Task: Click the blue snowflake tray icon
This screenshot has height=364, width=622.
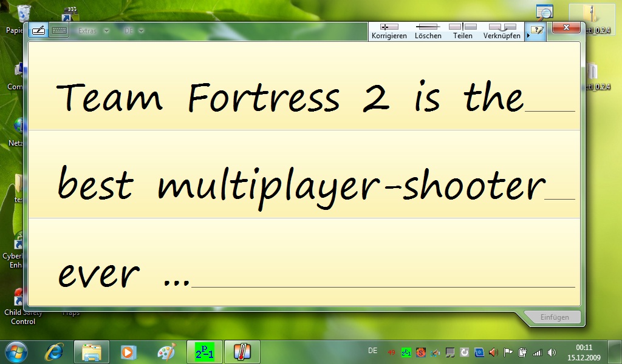Action: coord(479,352)
